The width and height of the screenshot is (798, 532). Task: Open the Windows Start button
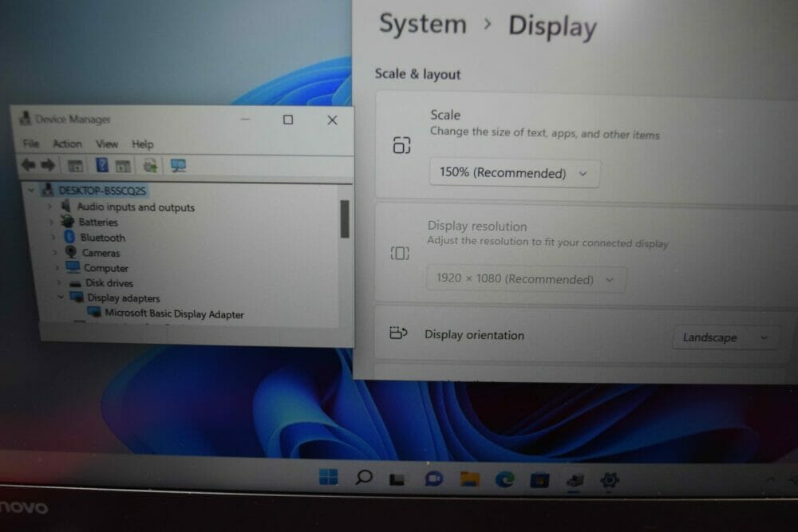pos(328,477)
